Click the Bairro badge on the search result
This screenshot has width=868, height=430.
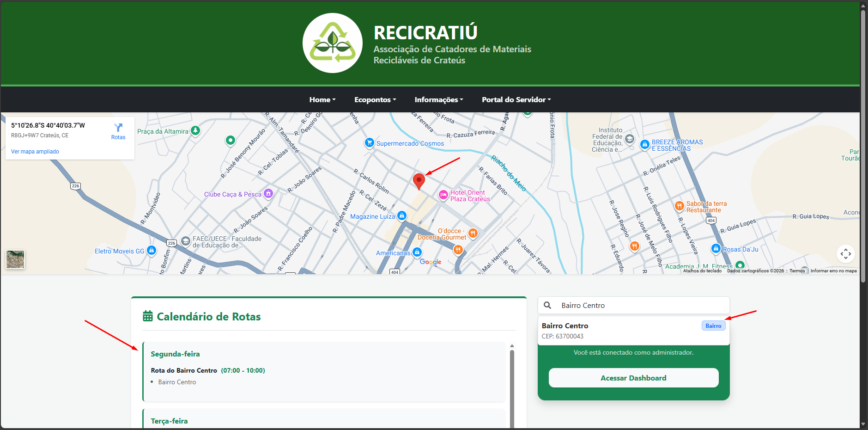click(x=713, y=326)
